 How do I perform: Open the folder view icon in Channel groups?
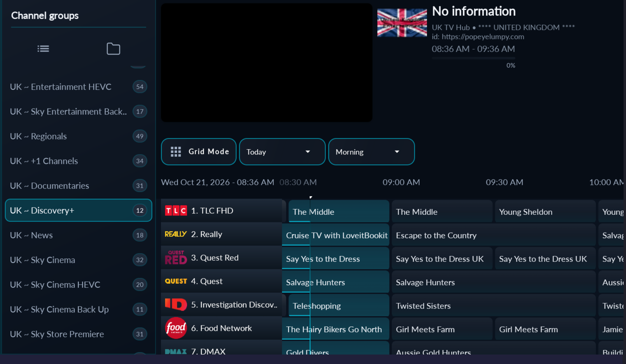tap(113, 49)
